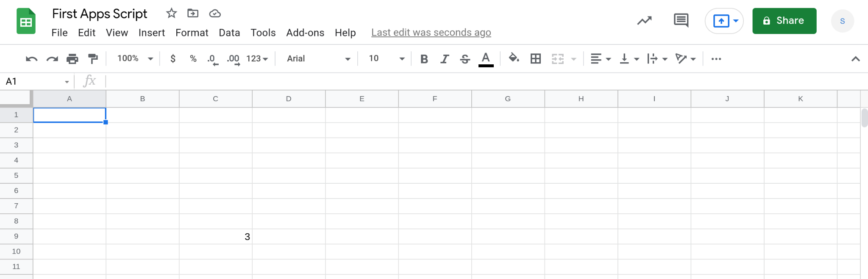
Task: Open the File menu
Action: [59, 33]
